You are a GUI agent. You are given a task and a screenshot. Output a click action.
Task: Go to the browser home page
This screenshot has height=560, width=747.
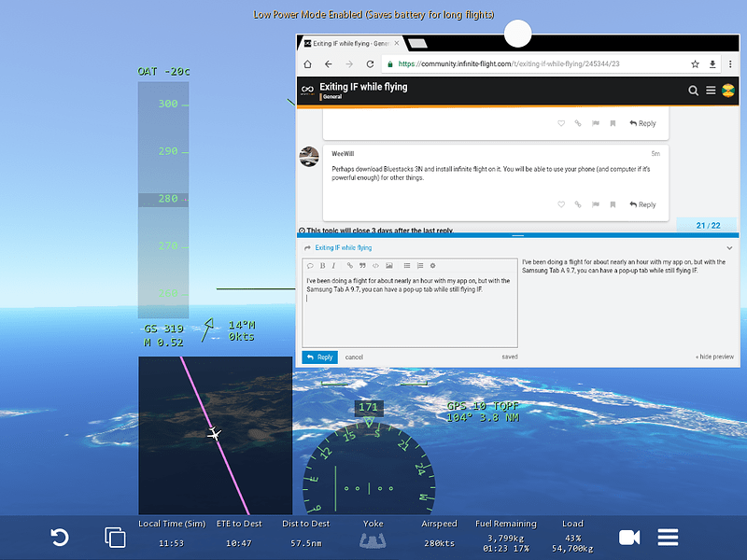(308, 63)
